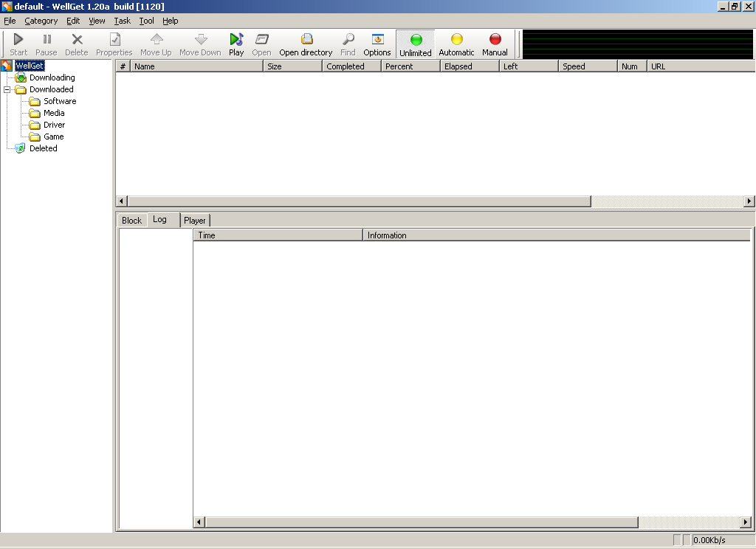Open the Options toolbar icon
The height and width of the screenshot is (549, 756).
(377, 39)
